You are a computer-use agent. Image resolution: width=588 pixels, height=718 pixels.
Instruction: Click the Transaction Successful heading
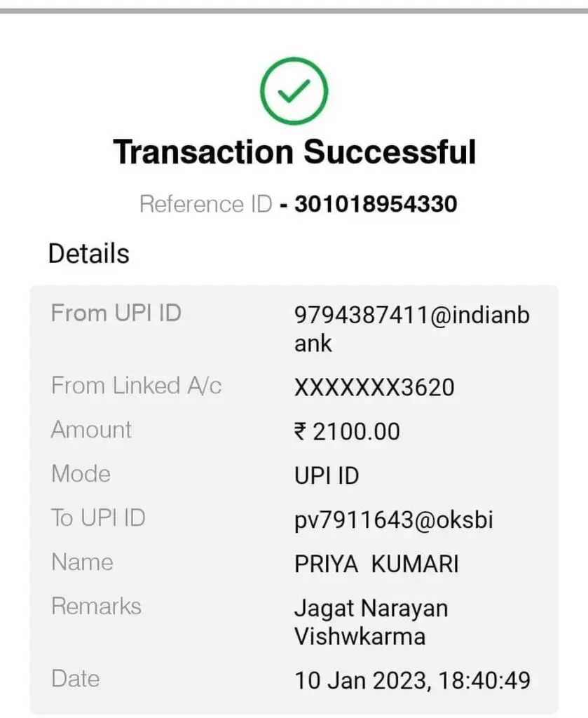(294, 152)
